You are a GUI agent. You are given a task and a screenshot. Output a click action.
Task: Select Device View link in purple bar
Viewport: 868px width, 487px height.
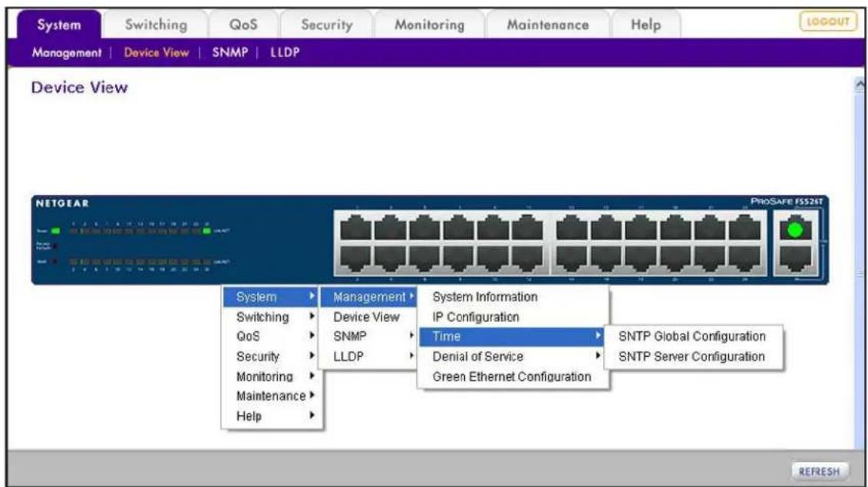point(156,53)
